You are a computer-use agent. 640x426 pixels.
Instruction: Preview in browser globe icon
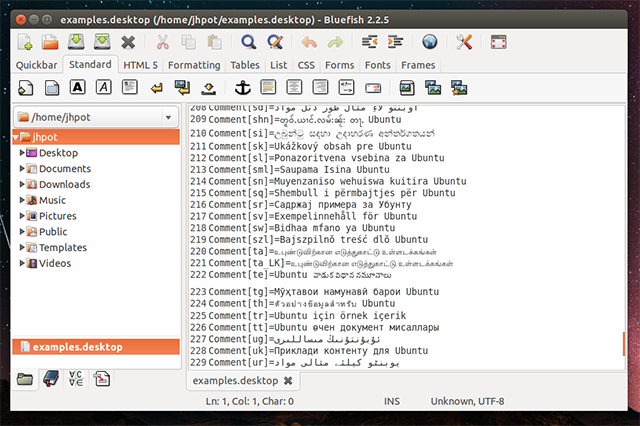[429, 42]
